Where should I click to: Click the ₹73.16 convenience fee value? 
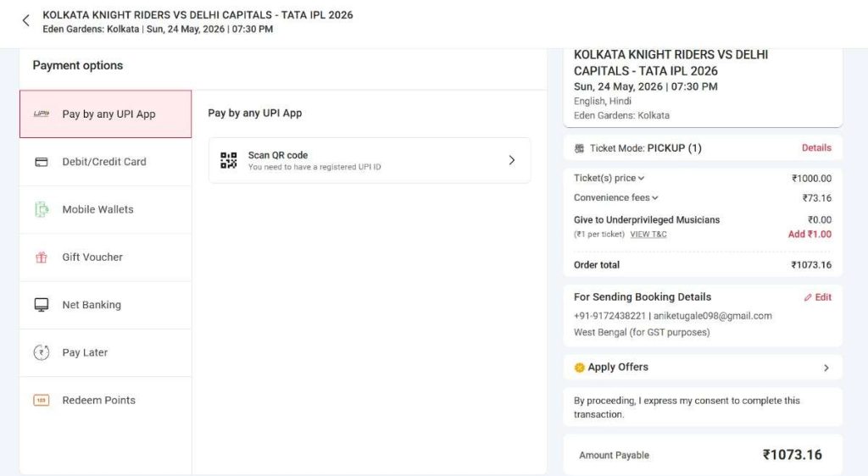(817, 198)
